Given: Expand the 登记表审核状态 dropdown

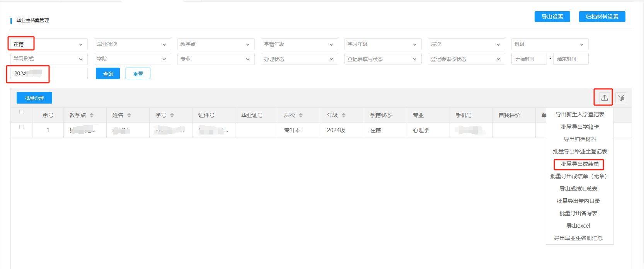Looking at the screenshot, I should coord(466,59).
